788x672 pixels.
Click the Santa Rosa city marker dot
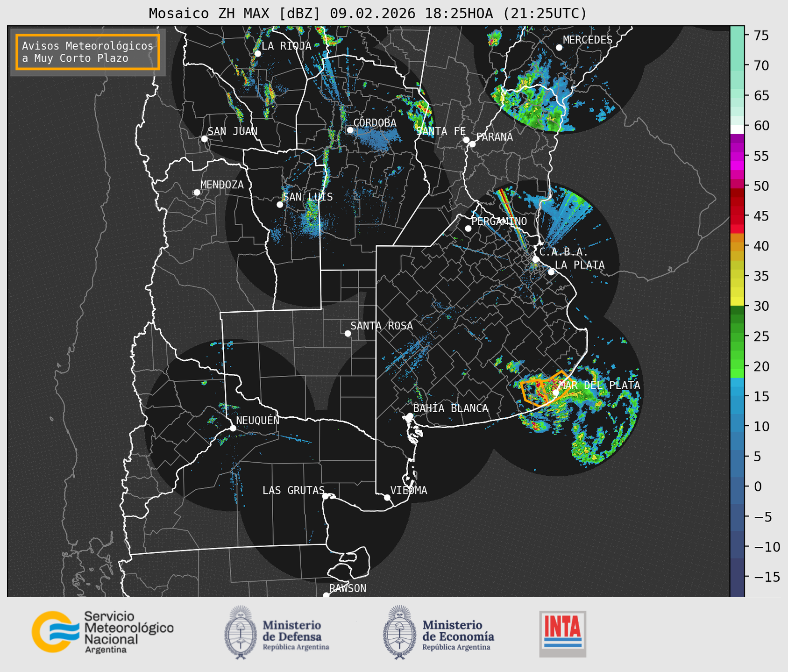pyautogui.click(x=348, y=334)
